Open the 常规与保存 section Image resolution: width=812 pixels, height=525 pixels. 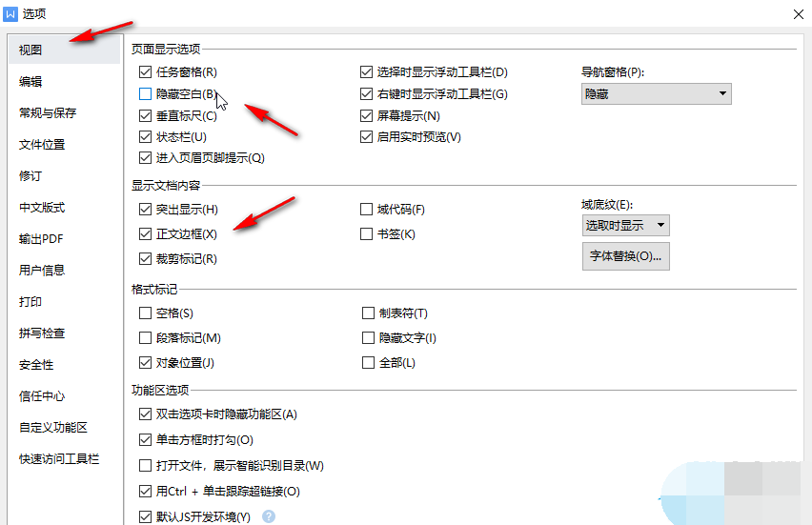coord(48,113)
